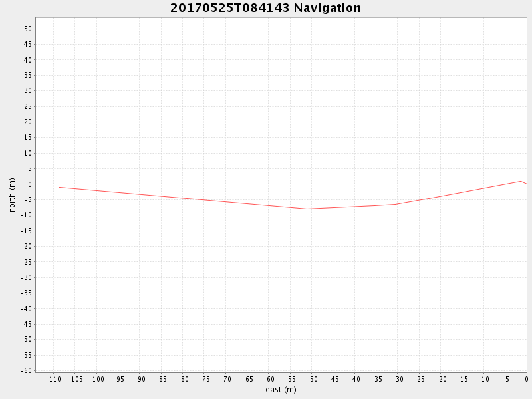The width and height of the screenshot is (532, 399).
Task: Click the red line's peak near east -1
Action: coord(521,181)
